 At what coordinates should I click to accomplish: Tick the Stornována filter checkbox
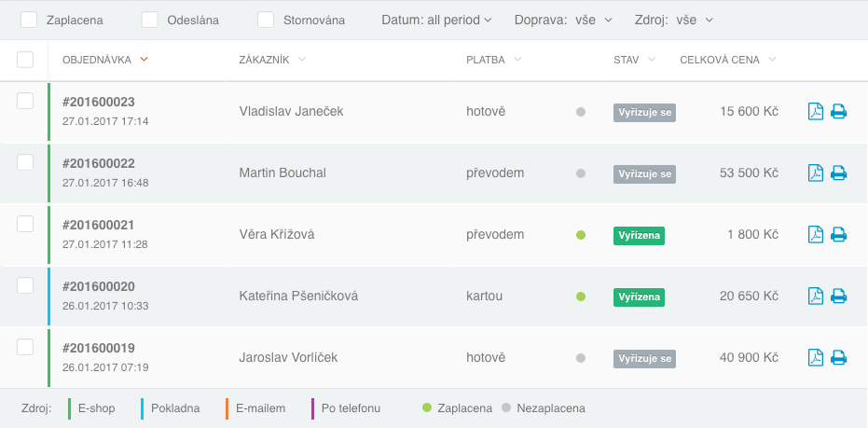[266, 20]
